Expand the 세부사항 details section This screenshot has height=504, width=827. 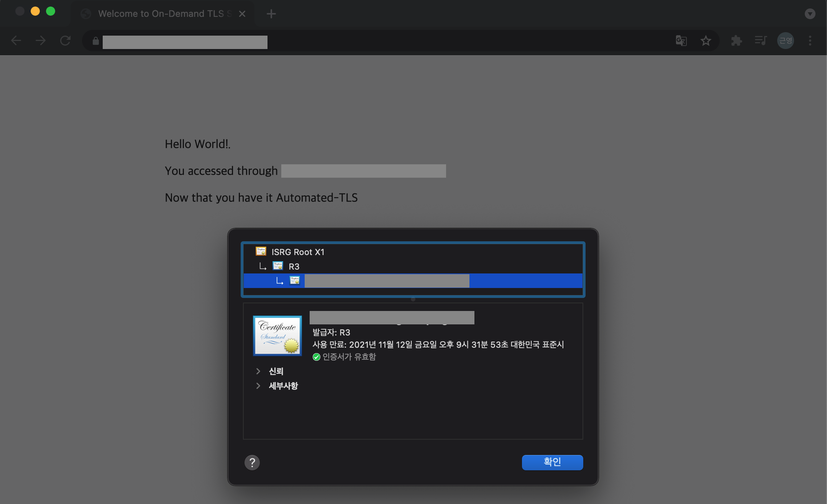(x=258, y=386)
